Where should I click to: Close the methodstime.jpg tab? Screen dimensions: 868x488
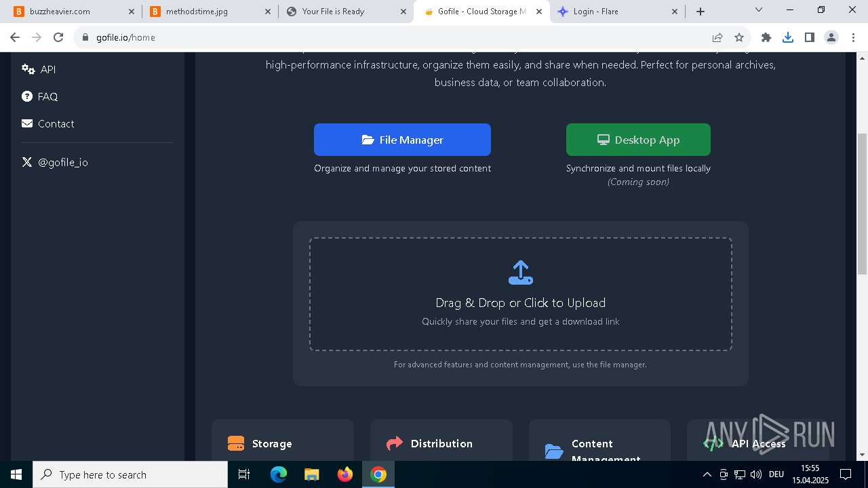pyautogui.click(x=268, y=12)
